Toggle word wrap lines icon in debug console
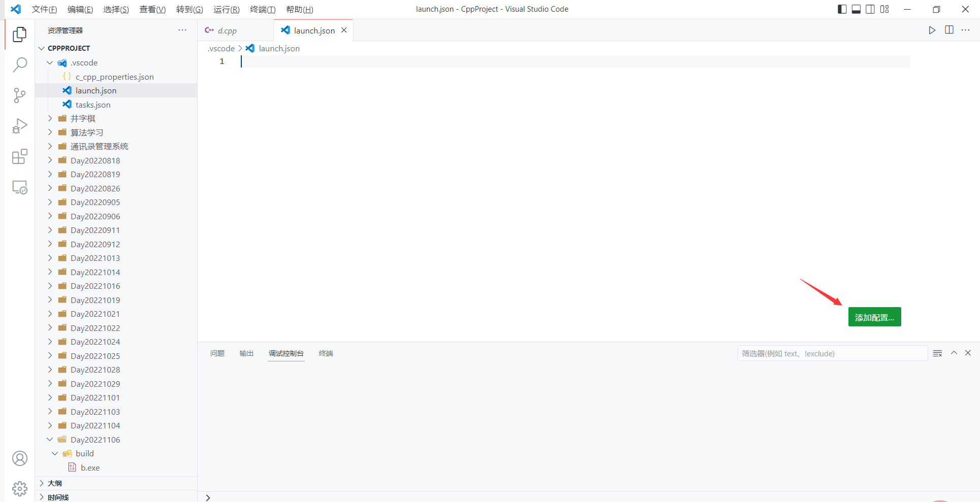This screenshot has width=980, height=502. pyautogui.click(x=937, y=353)
